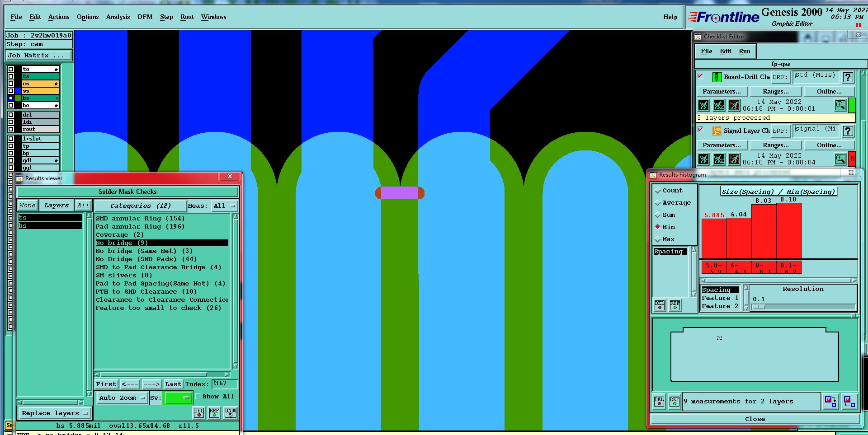The image size is (868, 435).
Task: Open Job Matrix ... selector
Action: [39, 55]
